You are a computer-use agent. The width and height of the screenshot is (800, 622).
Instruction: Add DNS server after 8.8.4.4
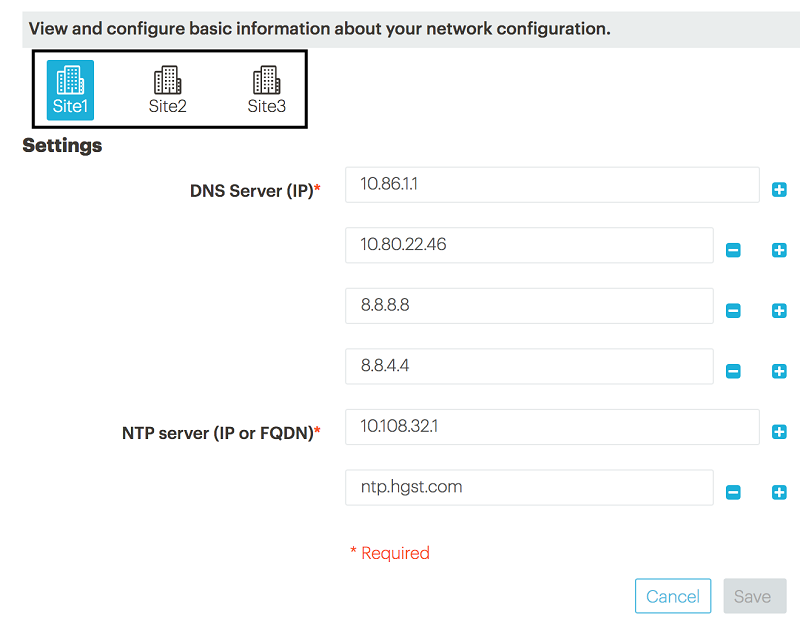pyautogui.click(x=779, y=371)
